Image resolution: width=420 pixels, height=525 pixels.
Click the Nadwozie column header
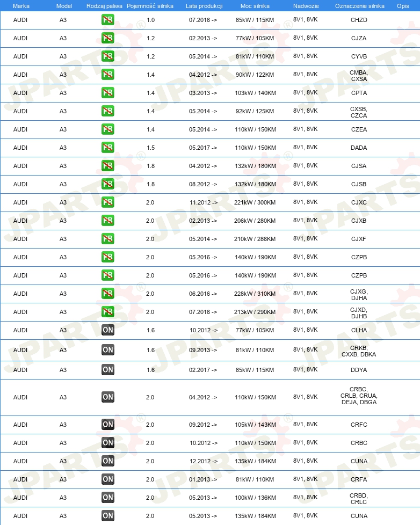pyautogui.click(x=306, y=6)
